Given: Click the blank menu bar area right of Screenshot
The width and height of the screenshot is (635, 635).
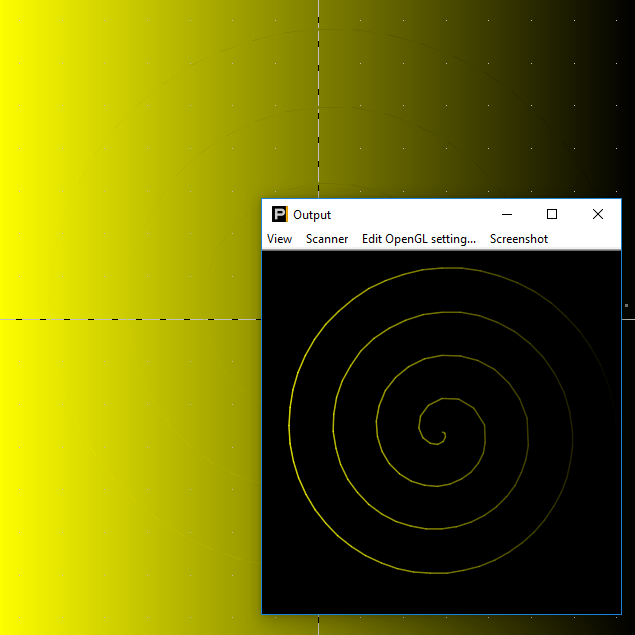Looking at the screenshot, I should pyautogui.click(x=585, y=239).
